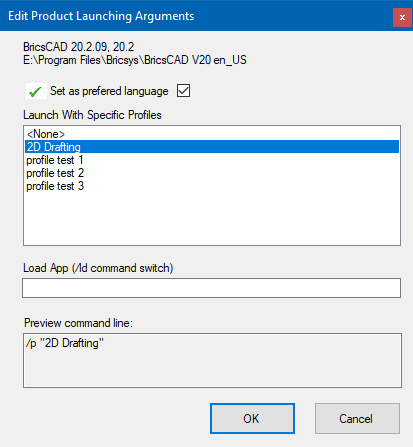Click the green checkmark icon
Screen dimensions: 413x447
point(36,91)
